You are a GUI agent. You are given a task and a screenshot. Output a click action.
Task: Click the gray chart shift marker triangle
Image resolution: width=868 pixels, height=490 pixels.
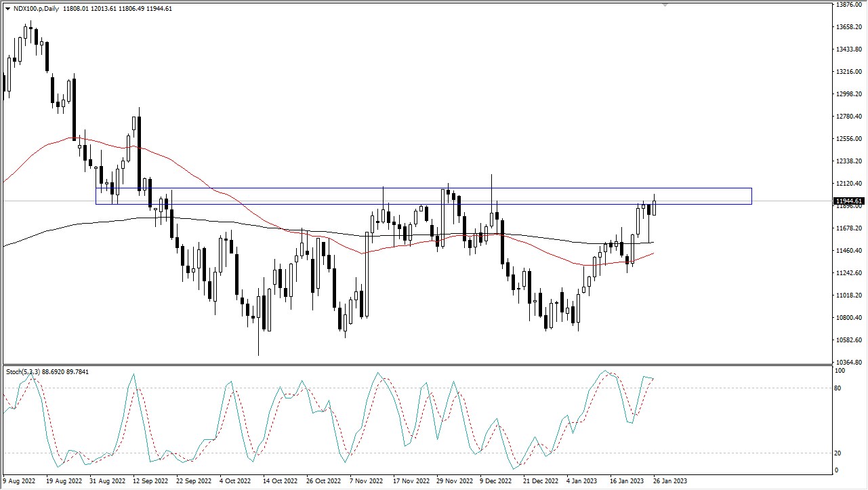pos(665,5)
